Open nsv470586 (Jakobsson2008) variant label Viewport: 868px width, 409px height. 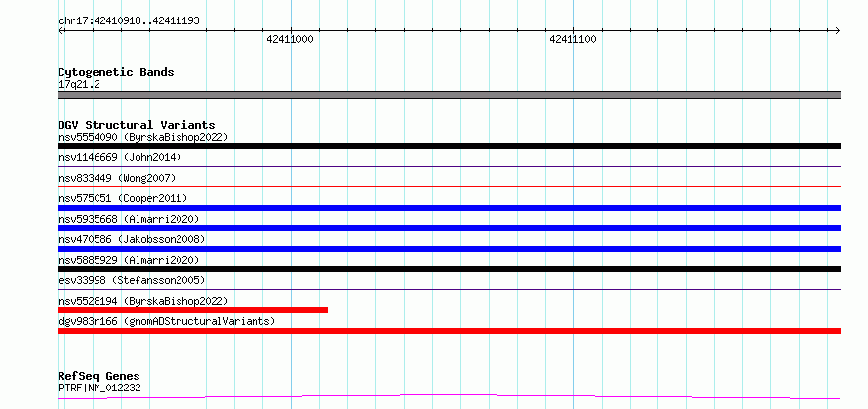tap(132, 239)
